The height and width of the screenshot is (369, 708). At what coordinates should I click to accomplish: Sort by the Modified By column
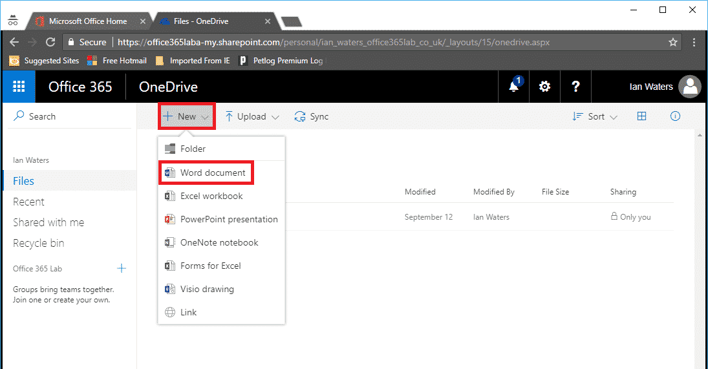pos(494,192)
